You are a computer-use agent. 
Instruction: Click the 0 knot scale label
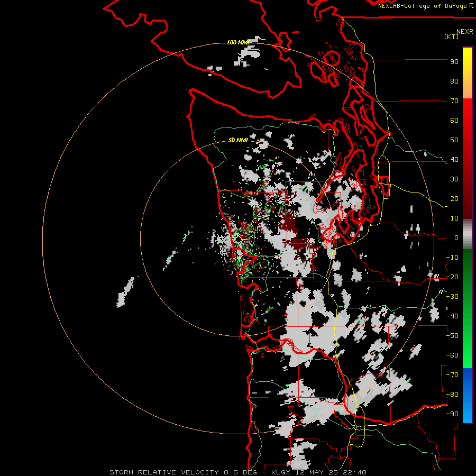click(456, 237)
